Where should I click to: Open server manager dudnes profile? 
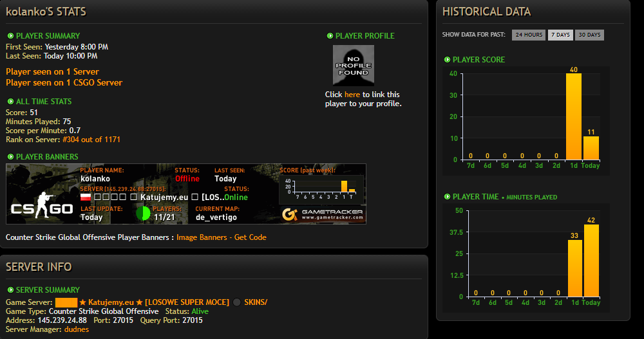point(77,329)
